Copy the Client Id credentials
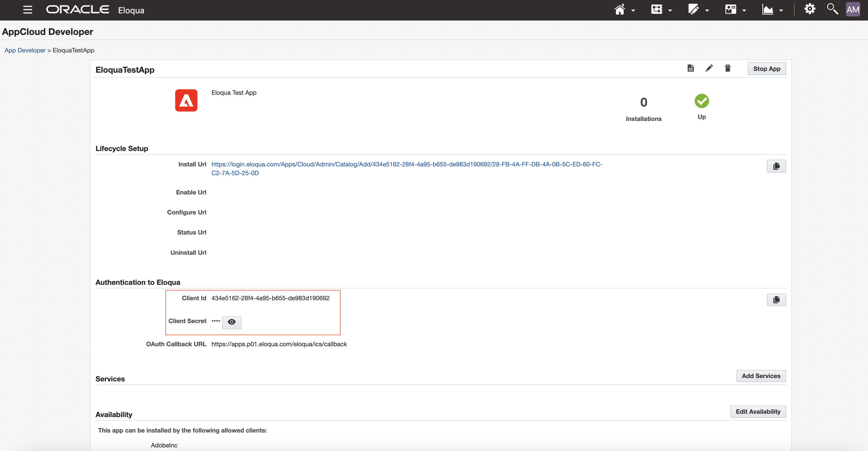The image size is (868, 451). pos(776,300)
